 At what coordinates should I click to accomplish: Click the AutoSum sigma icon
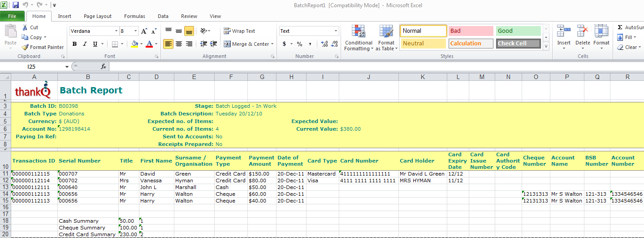(620, 27)
